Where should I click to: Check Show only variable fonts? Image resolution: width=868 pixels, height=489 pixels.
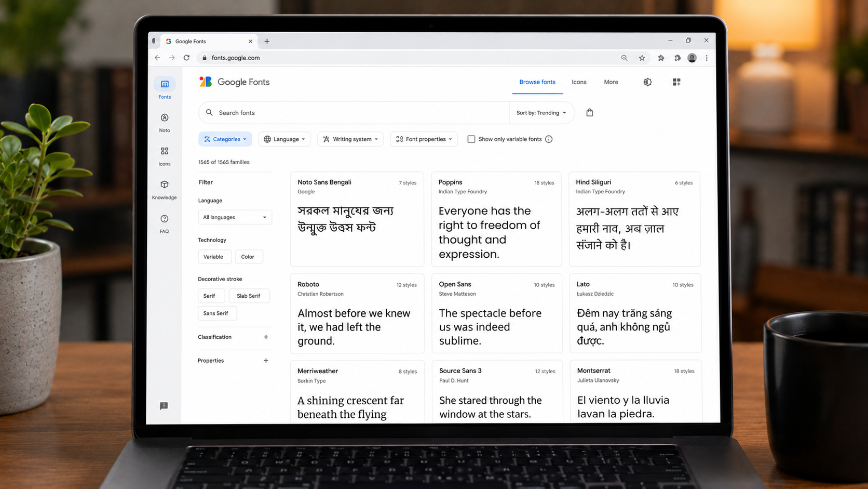[x=471, y=139]
